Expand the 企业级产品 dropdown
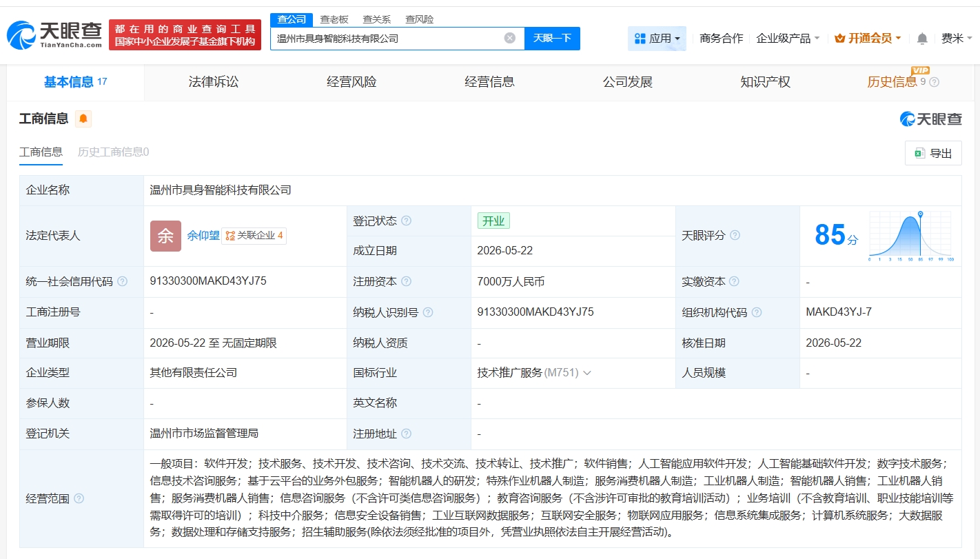The image size is (980, 559). pyautogui.click(x=788, y=39)
